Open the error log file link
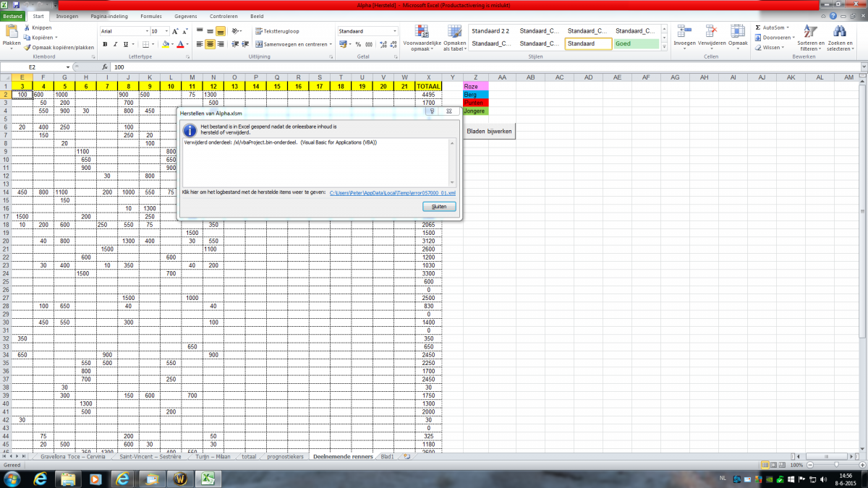 click(x=393, y=193)
